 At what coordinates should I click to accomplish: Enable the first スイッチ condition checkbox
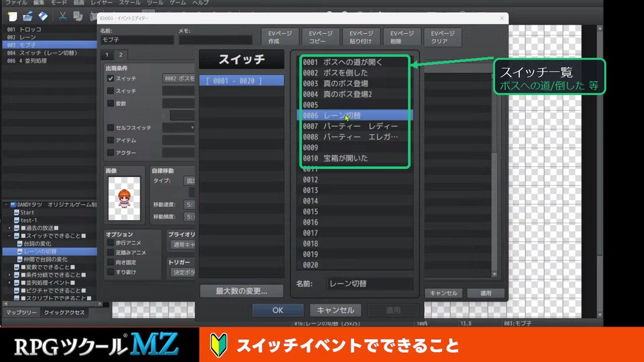point(111,78)
